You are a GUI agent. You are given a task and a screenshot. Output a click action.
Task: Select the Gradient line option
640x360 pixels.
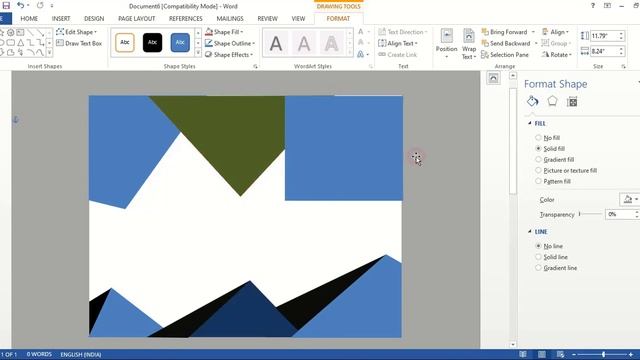(556, 268)
